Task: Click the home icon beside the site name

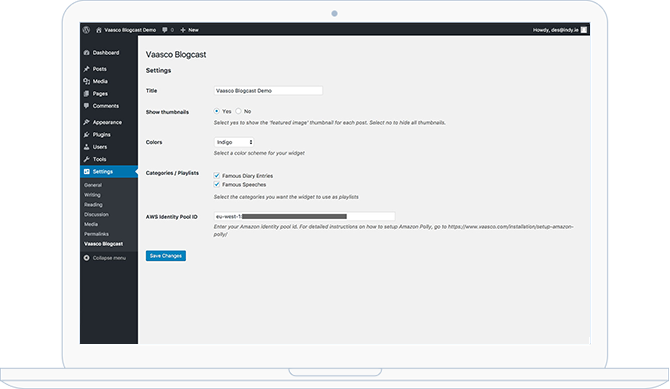Action: (99, 30)
